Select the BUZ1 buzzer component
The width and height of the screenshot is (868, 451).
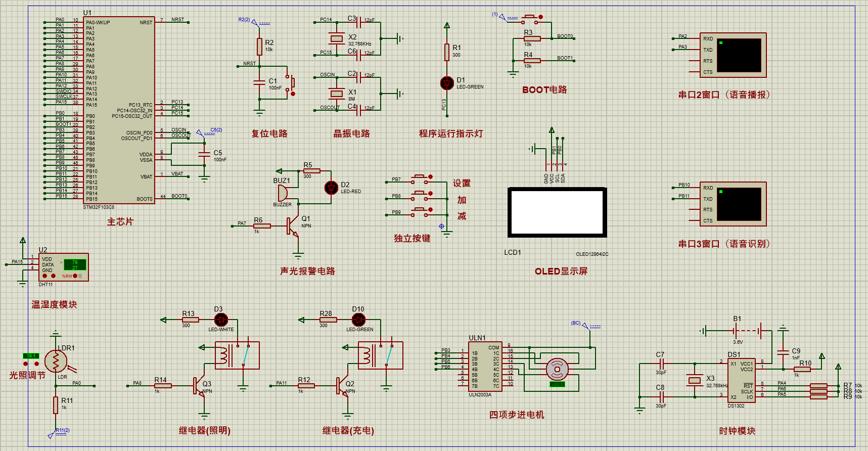(x=283, y=193)
